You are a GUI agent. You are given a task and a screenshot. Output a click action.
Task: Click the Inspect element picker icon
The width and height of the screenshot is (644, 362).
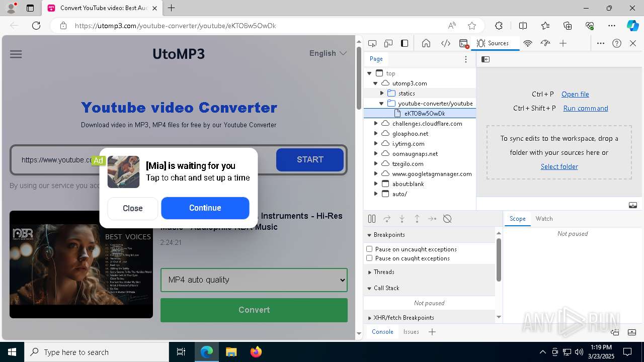point(372,43)
